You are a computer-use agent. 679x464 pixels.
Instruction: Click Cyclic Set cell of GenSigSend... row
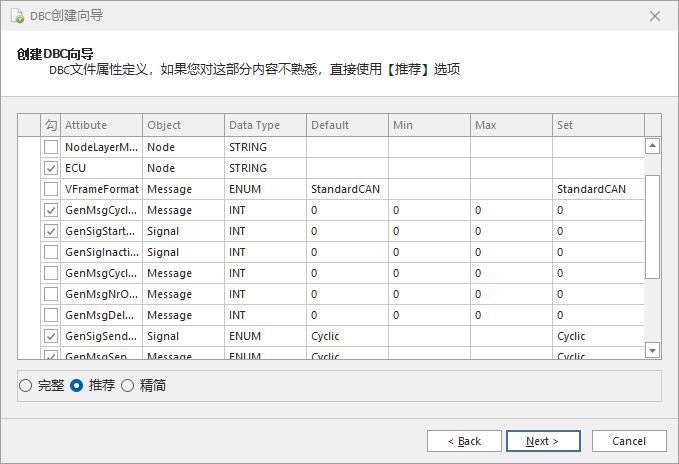click(x=598, y=336)
